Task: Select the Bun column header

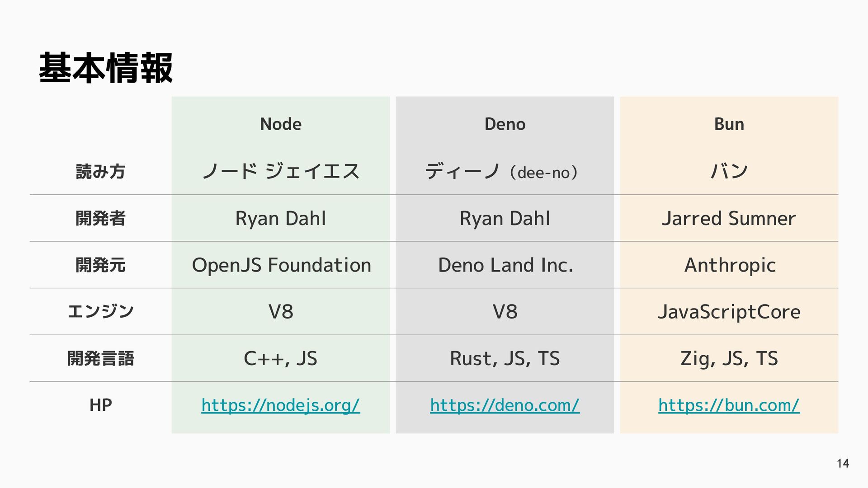Action: click(x=729, y=124)
